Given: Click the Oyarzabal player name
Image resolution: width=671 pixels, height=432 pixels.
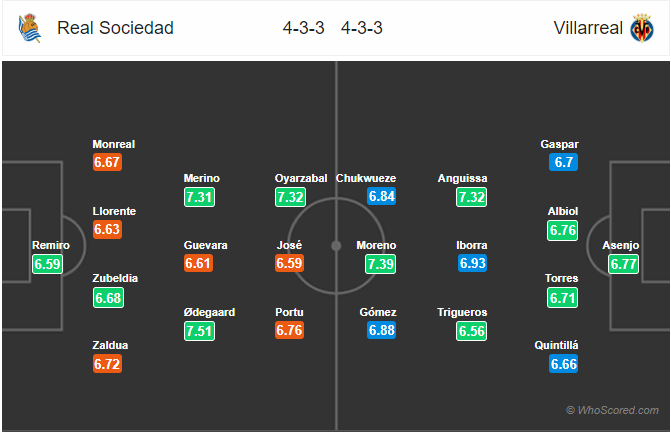Looking at the screenshot, I should click(301, 178).
